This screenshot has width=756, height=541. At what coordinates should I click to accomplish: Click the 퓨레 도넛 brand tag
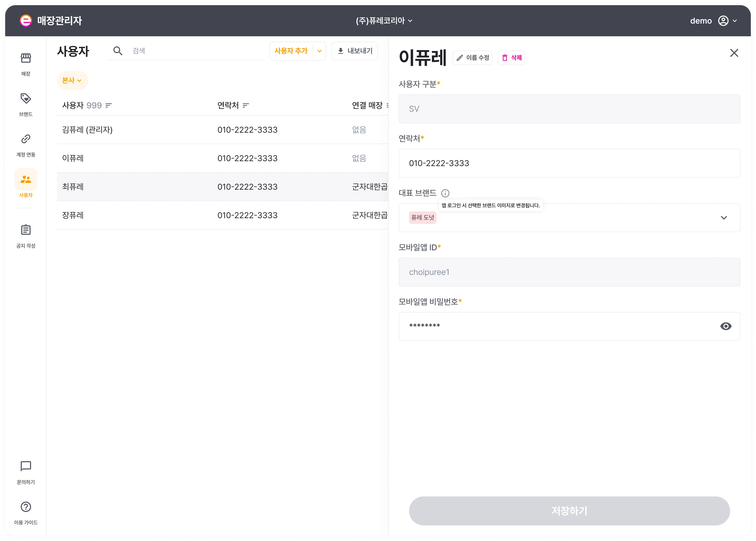pos(423,218)
